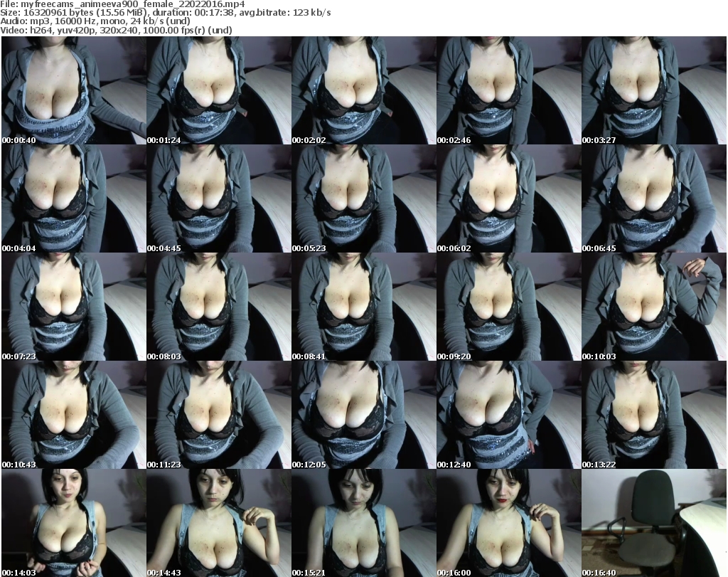Choose the frame marked 00:04:04
The width and height of the screenshot is (728, 577).
(x=74, y=198)
